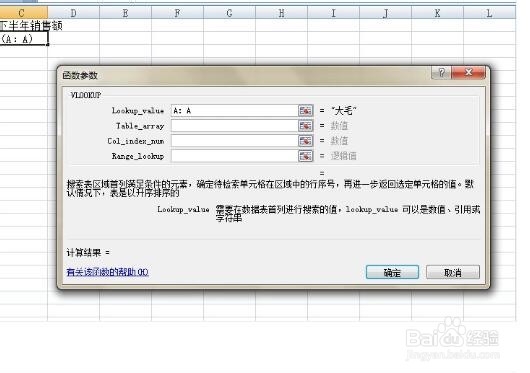This screenshot has height=373, width=530.
Task: Click the help question mark in dialog title bar
Action: click(x=441, y=72)
